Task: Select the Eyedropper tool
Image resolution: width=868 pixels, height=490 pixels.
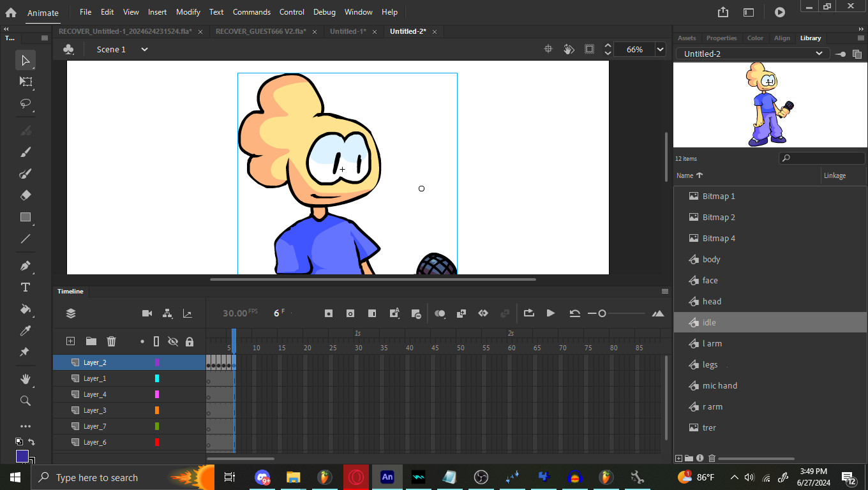Action: click(x=26, y=330)
